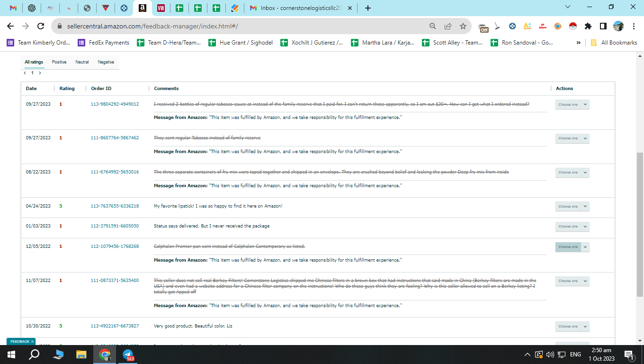
Task: Show more bookmarks with the double chevron
Action: tap(579, 43)
